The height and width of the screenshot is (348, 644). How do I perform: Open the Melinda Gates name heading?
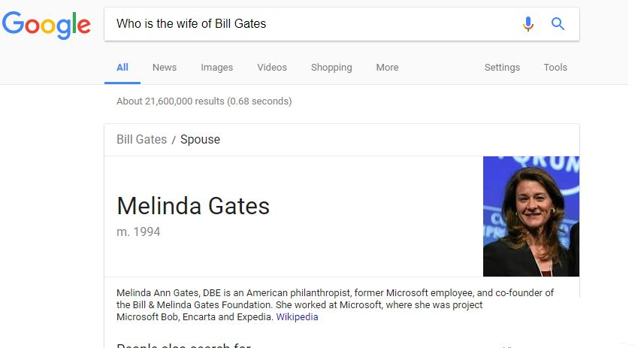tap(193, 206)
